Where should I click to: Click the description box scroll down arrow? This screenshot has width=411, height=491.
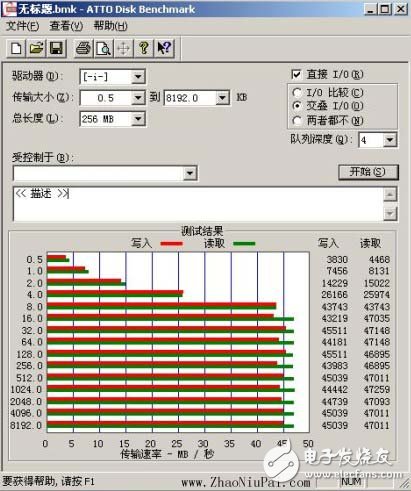[x=390, y=213]
